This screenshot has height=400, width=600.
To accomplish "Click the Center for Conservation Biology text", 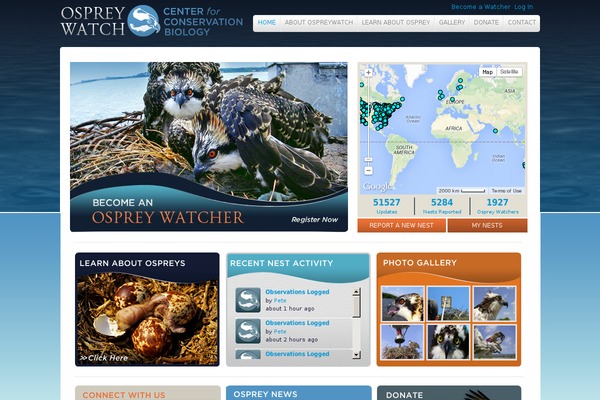I will pos(203,22).
